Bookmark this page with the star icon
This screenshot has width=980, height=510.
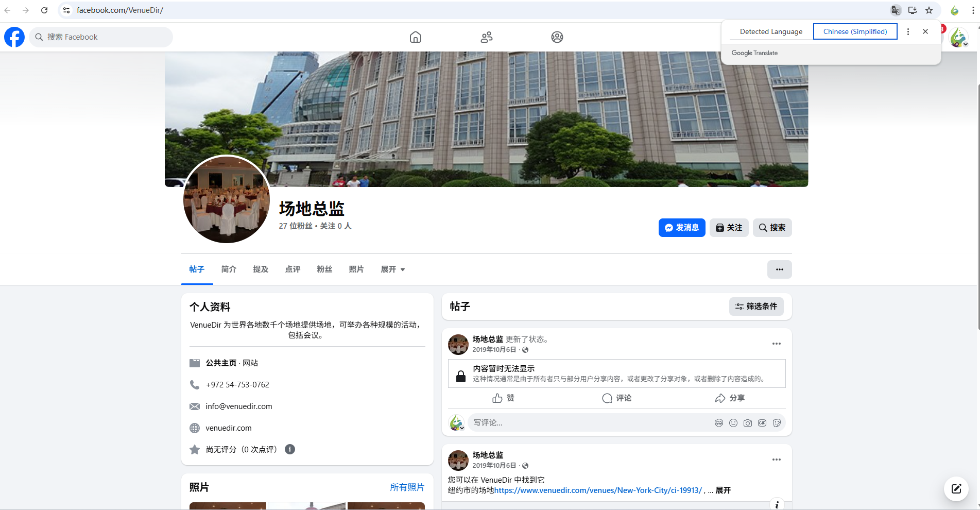tap(929, 10)
